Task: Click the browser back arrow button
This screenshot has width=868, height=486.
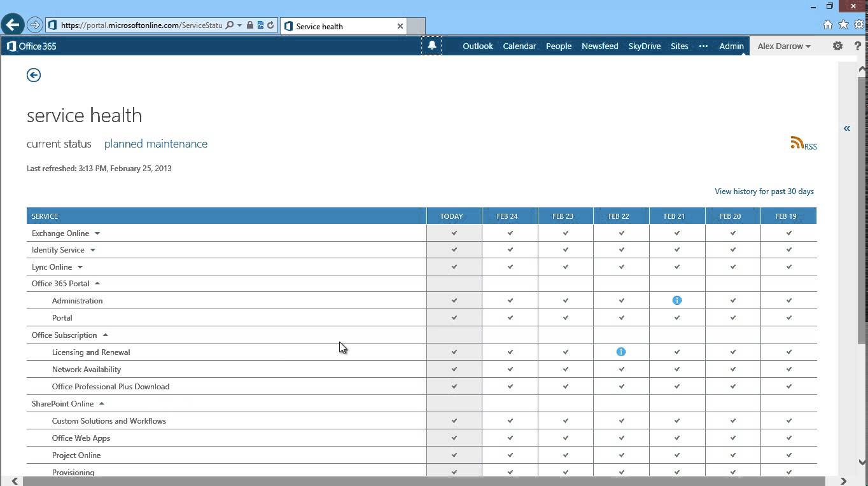Action: coord(13,25)
